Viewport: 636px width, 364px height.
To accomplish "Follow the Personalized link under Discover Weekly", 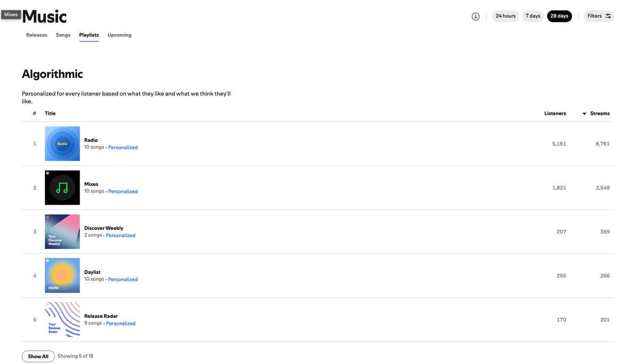I will tap(121, 235).
